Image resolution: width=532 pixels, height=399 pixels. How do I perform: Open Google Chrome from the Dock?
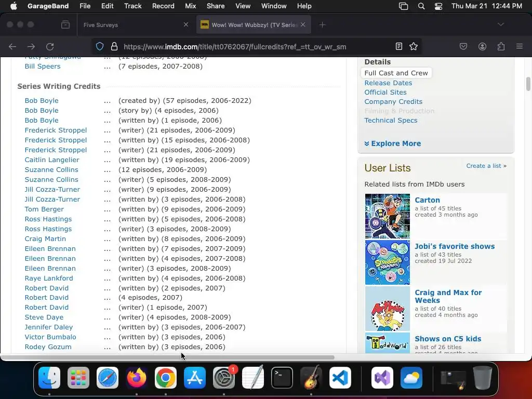pos(166,378)
